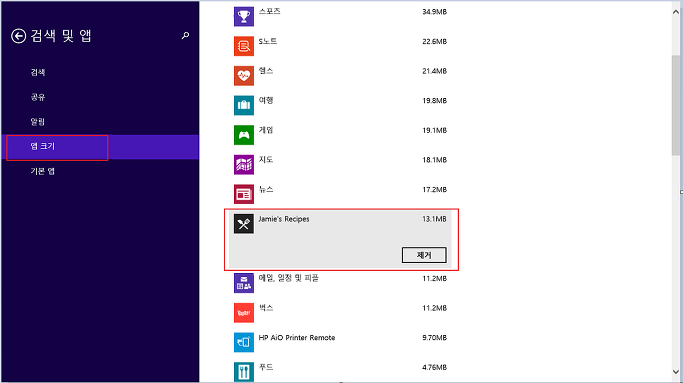683x383 pixels.
Task: Click the 9.70MB size value
Action: tap(434, 338)
